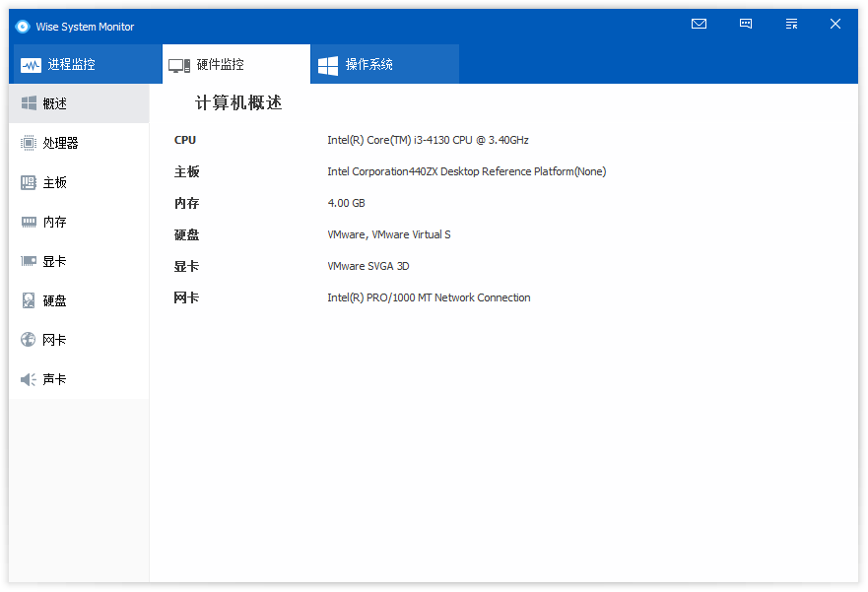Click the Intel Core i3-4130 CPU value
Screen dimensions: 868x592
[x=428, y=140]
